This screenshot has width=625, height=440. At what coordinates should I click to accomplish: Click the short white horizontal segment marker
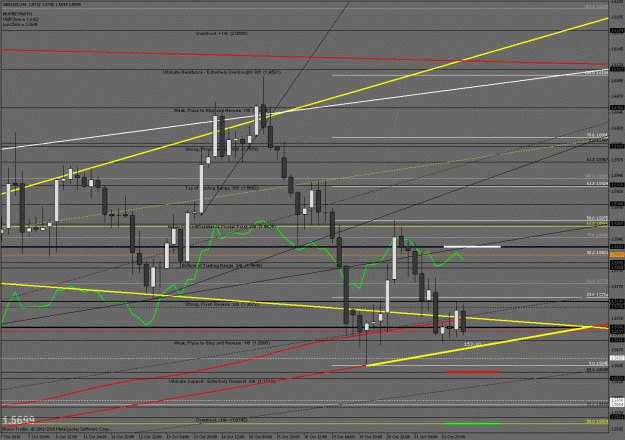(x=472, y=247)
